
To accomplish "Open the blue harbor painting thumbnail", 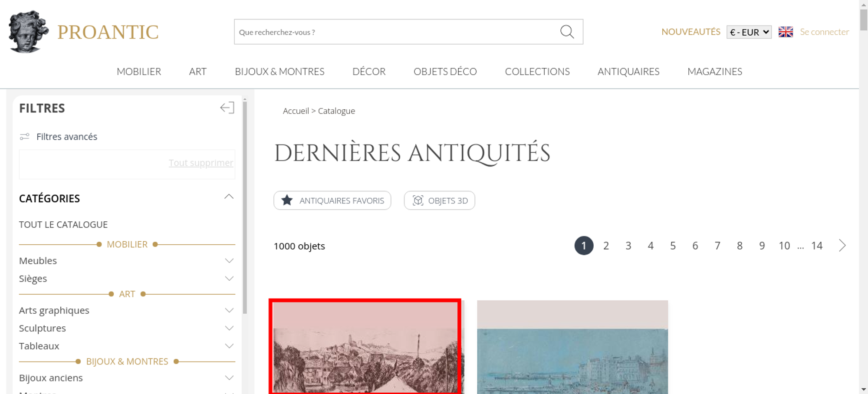I will tap(572, 351).
